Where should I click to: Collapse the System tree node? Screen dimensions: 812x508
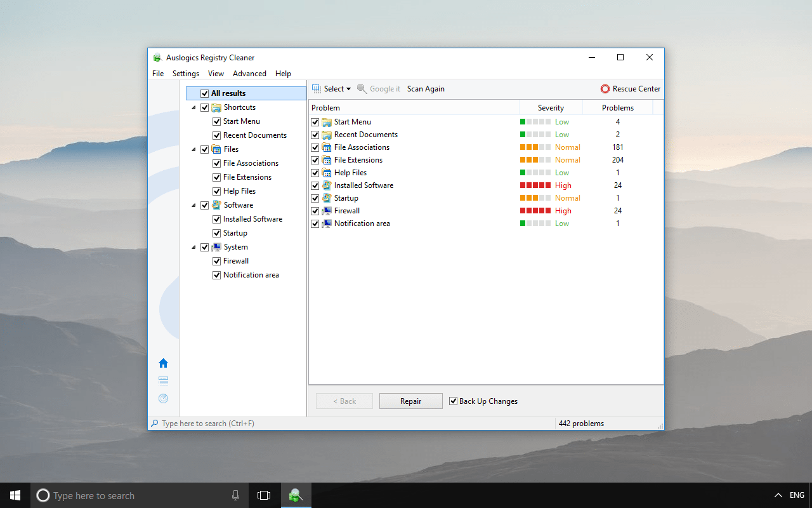pyautogui.click(x=193, y=247)
